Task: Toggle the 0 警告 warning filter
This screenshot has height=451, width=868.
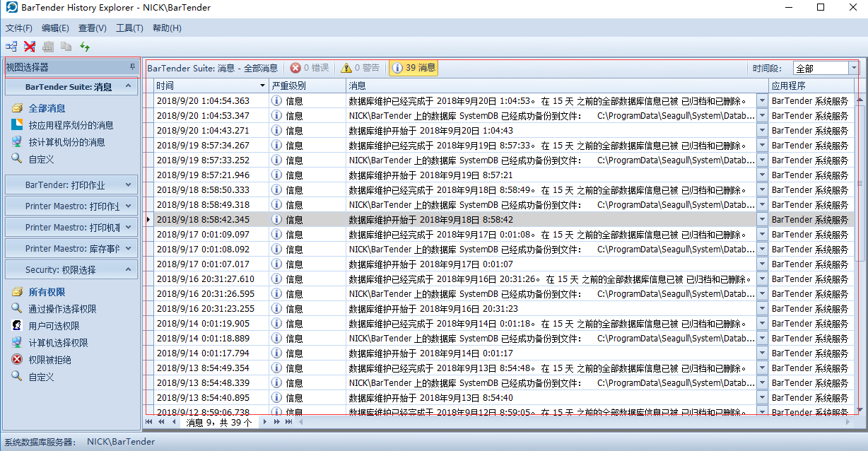Action: tap(360, 68)
